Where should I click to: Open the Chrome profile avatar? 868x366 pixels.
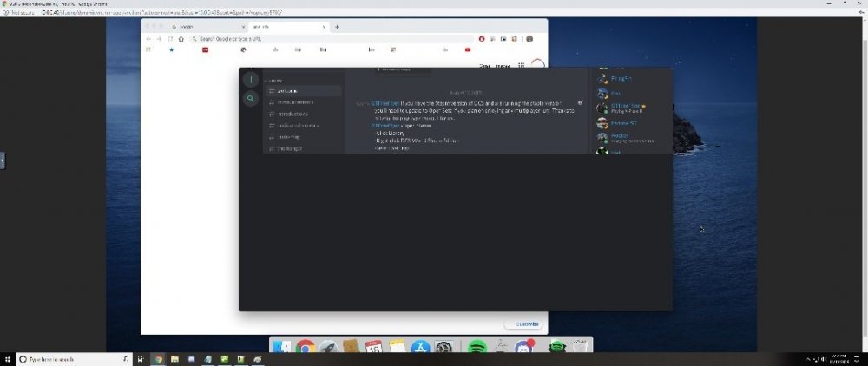coord(529,39)
